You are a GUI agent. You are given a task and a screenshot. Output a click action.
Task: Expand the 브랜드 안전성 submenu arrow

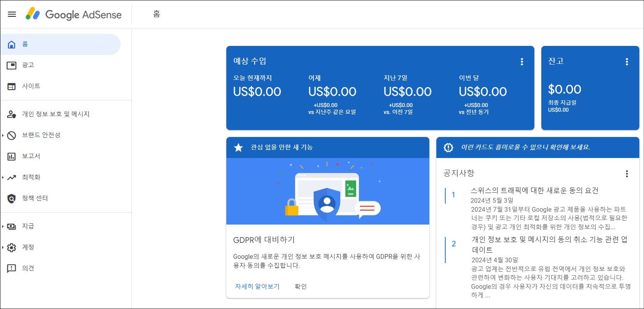coord(3,135)
